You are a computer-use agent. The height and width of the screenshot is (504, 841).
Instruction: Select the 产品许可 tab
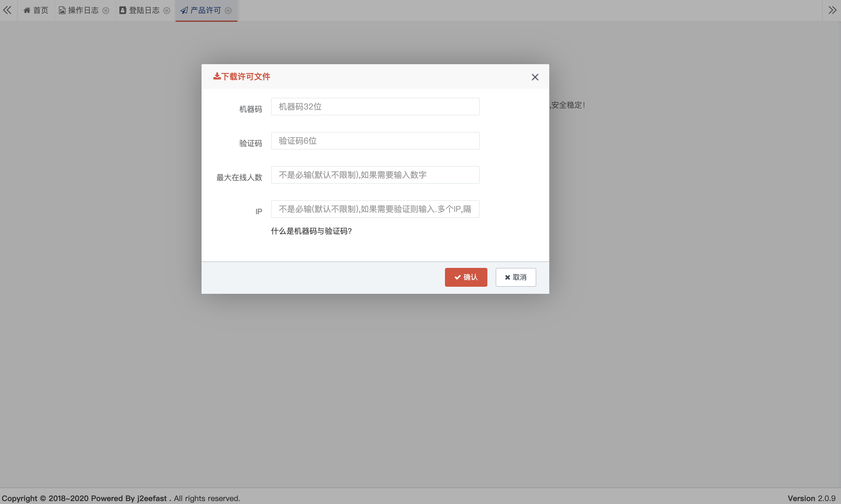tap(205, 11)
